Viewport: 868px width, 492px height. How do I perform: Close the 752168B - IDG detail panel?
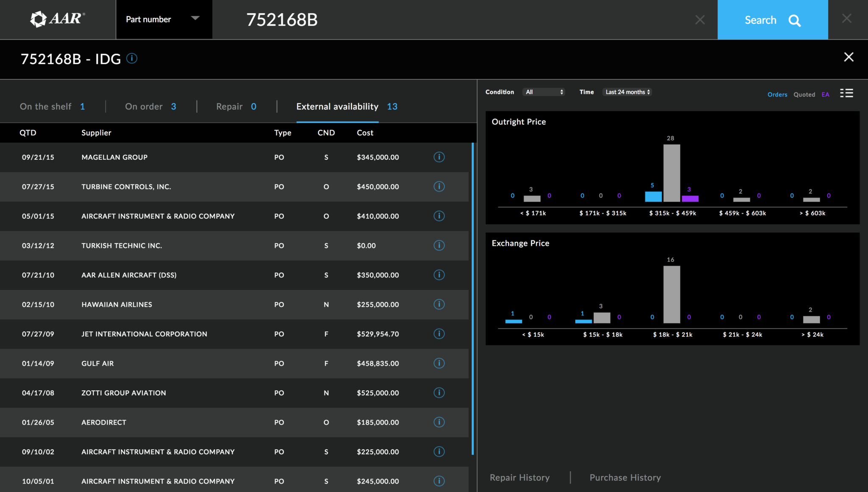[849, 57]
